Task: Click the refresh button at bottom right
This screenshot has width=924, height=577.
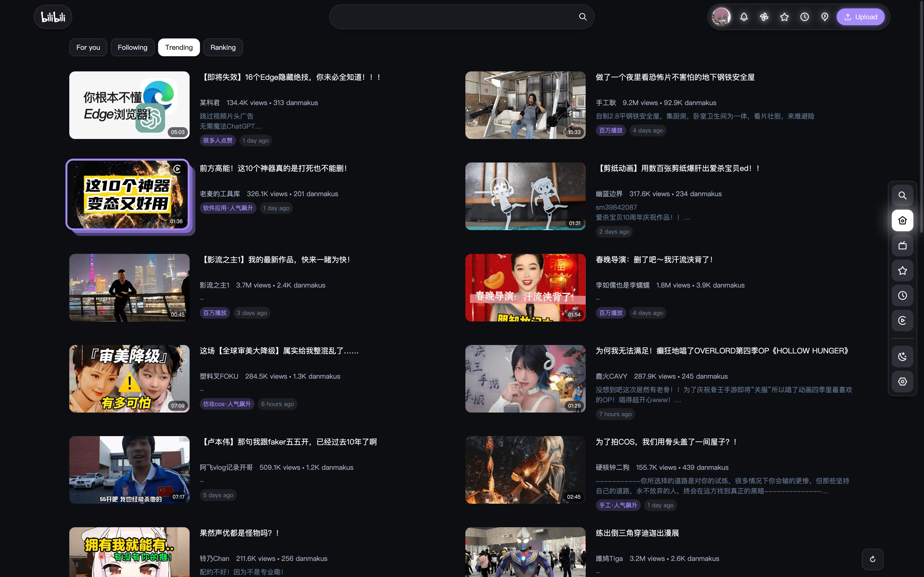Action: coord(873,559)
